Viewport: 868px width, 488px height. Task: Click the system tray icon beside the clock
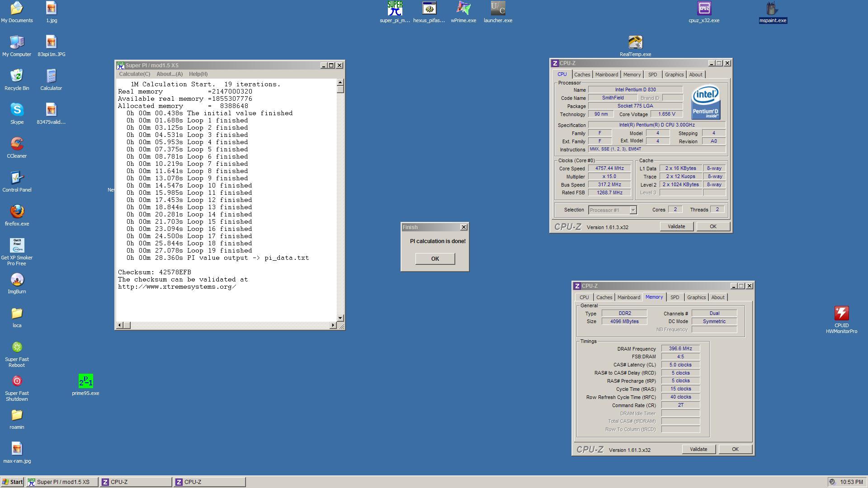[832, 482]
